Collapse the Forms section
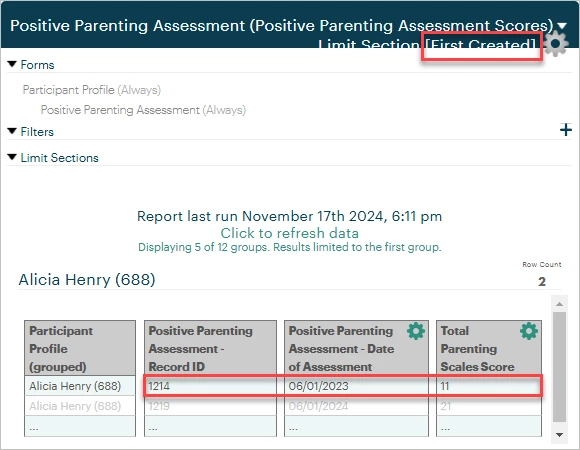The height and width of the screenshot is (450, 580). [12, 64]
